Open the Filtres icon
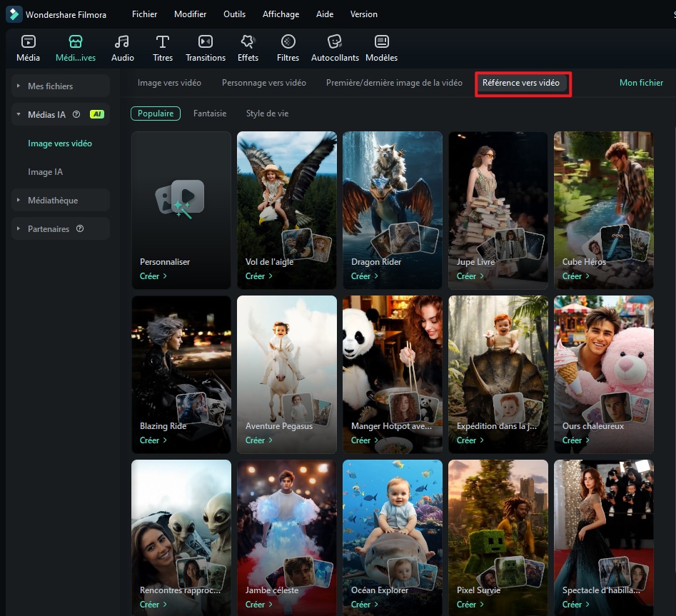The height and width of the screenshot is (616, 676). coord(288,42)
